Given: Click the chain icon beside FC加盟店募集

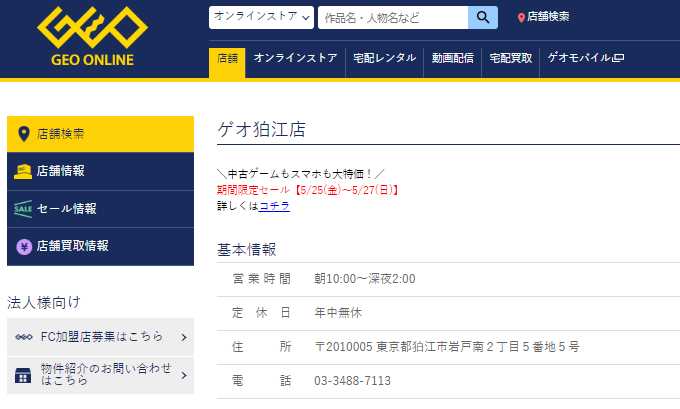Looking at the screenshot, I should 24,337.
